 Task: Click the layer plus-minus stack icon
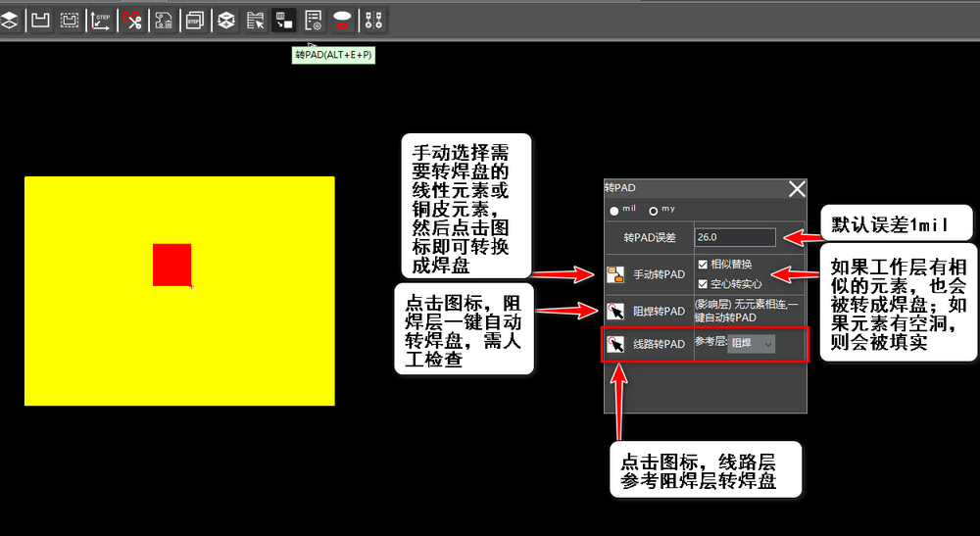coord(226,21)
